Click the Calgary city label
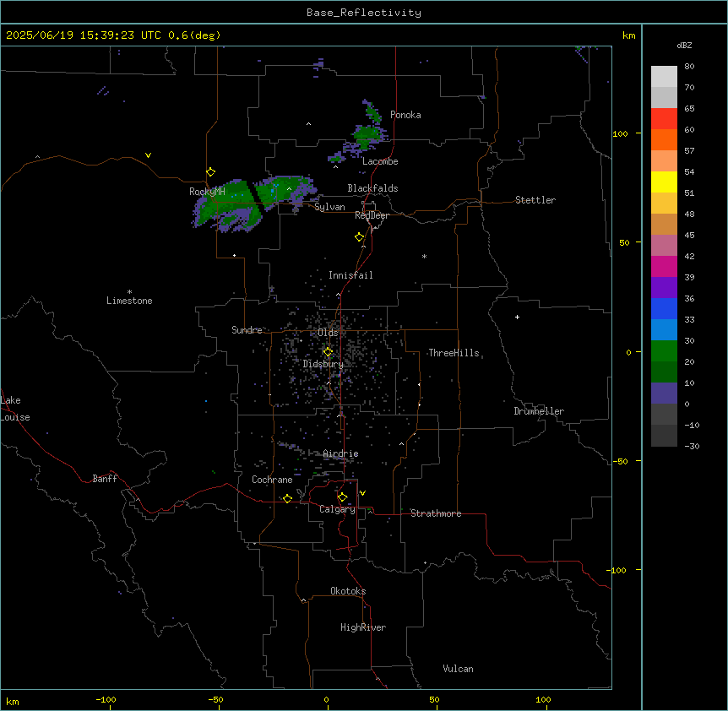The height and width of the screenshot is (711, 728). pyautogui.click(x=337, y=509)
